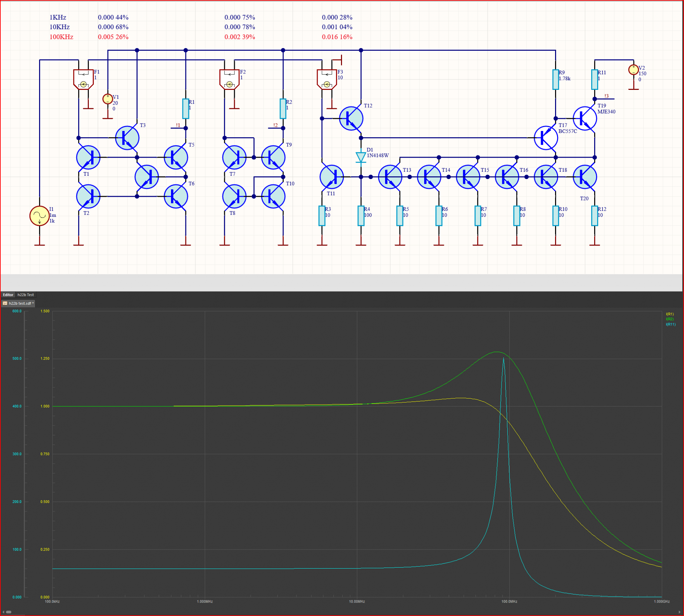The width and height of the screenshot is (684, 616).
Task: Select transistor T3 in the schematic
Action: (127, 138)
